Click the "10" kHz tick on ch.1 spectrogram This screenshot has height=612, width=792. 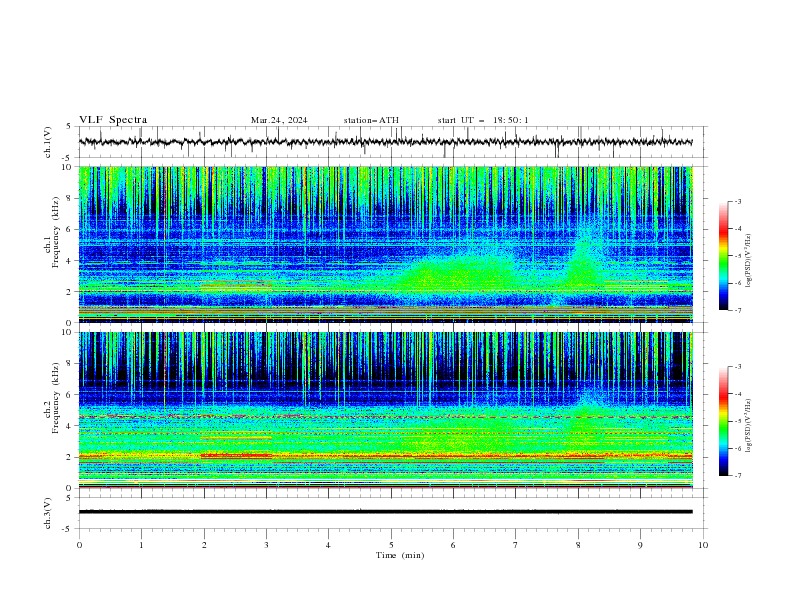coord(68,167)
